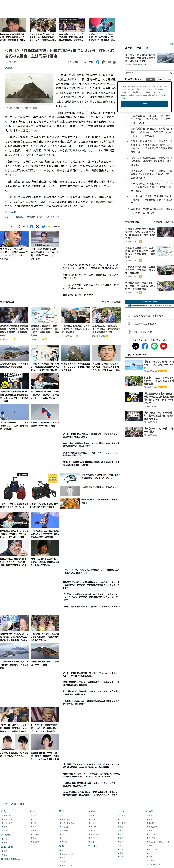Open Sankei's YouTube via the red round icon
Screen dimensions: 174x868
164,346
